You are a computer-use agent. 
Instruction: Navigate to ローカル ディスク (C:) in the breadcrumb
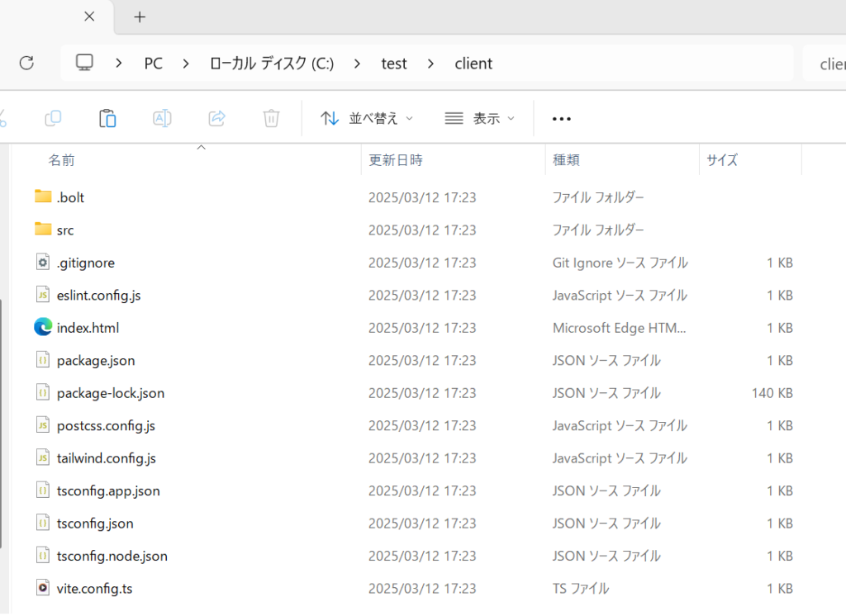click(x=271, y=63)
